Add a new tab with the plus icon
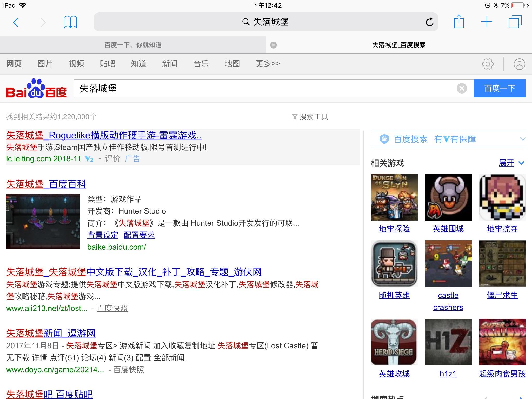 coord(487,22)
